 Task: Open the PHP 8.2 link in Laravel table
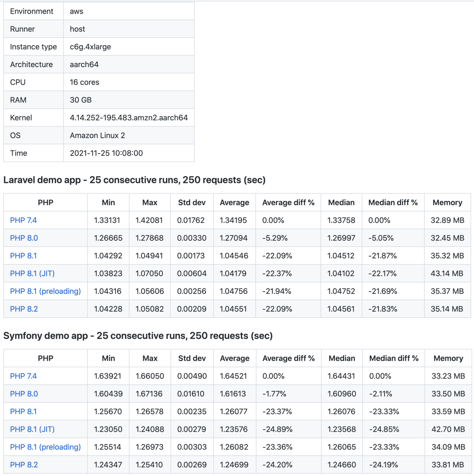click(x=24, y=309)
